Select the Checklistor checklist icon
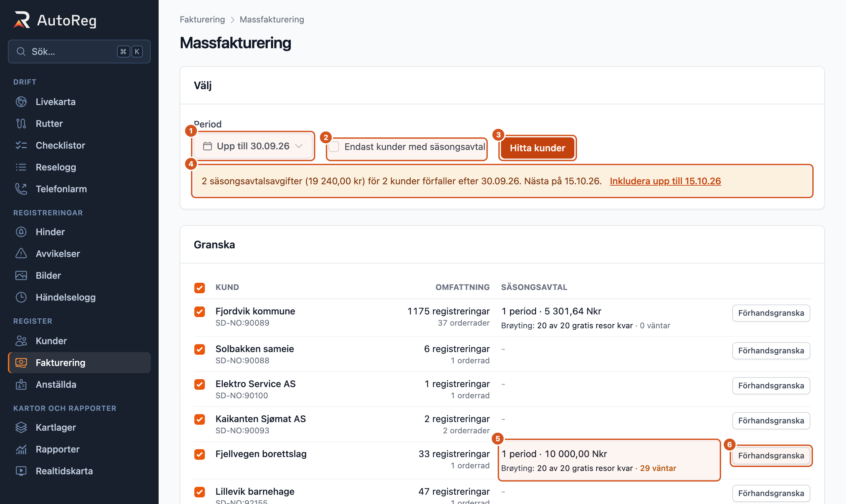The image size is (846, 504). pos(21,145)
